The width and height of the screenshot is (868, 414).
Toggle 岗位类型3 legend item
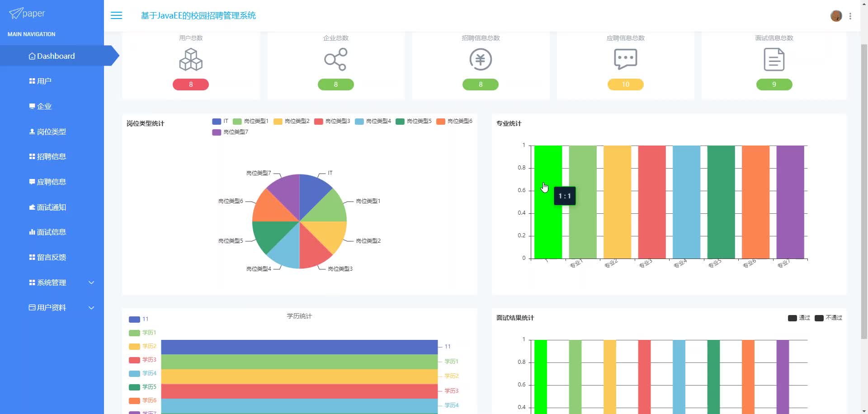tap(332, 121)
